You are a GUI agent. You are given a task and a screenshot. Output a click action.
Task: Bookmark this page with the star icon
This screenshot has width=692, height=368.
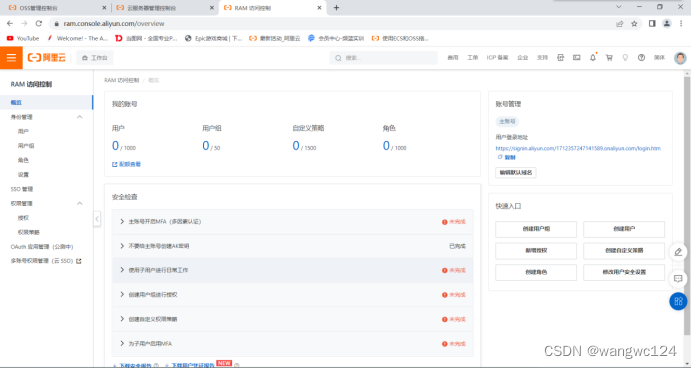point(634,23)
